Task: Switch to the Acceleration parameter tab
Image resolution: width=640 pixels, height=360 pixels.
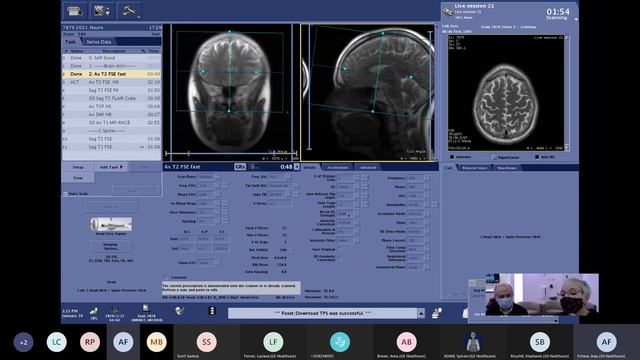Action: click(338, 167)
